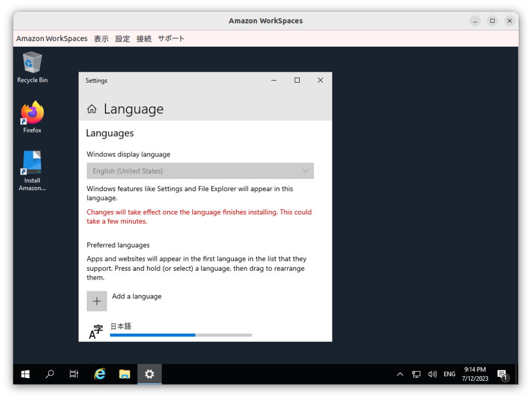The image size is (532, 399).
Task: Open File Explorer from the taskbar
Action: click(125, 374)
